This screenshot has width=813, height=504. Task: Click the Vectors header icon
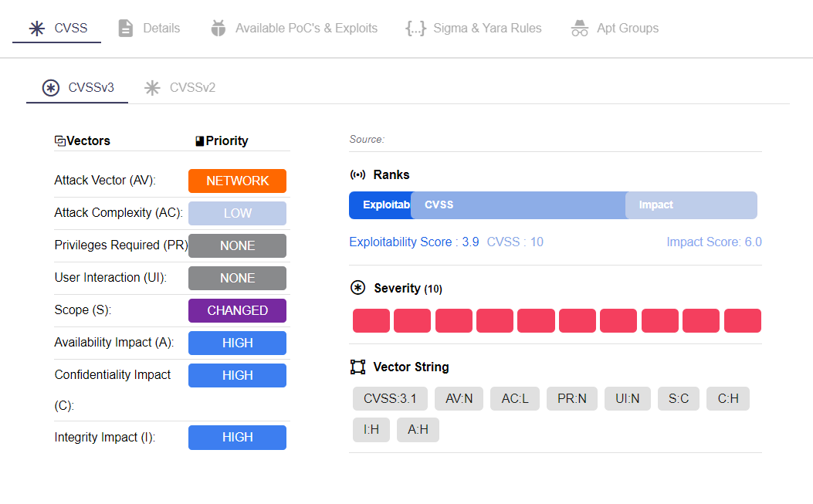(60, 140)
